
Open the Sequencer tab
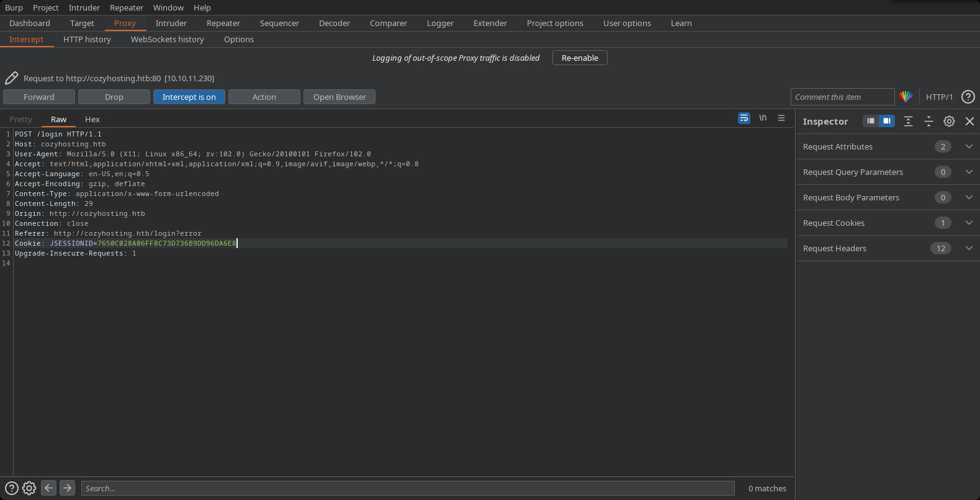pos(279,23)
